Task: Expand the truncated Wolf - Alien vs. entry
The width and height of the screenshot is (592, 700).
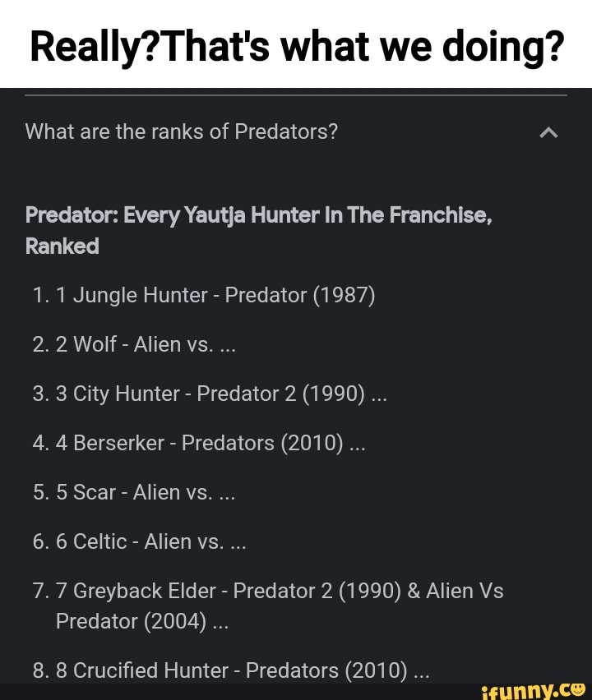Action: tap(230, 344)
